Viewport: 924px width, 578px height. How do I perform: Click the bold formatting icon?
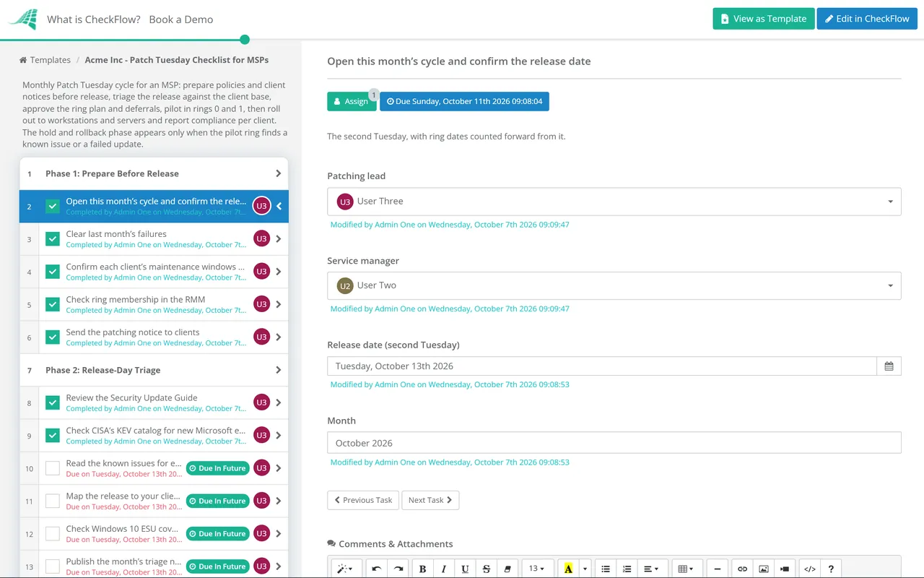[422, 569]
